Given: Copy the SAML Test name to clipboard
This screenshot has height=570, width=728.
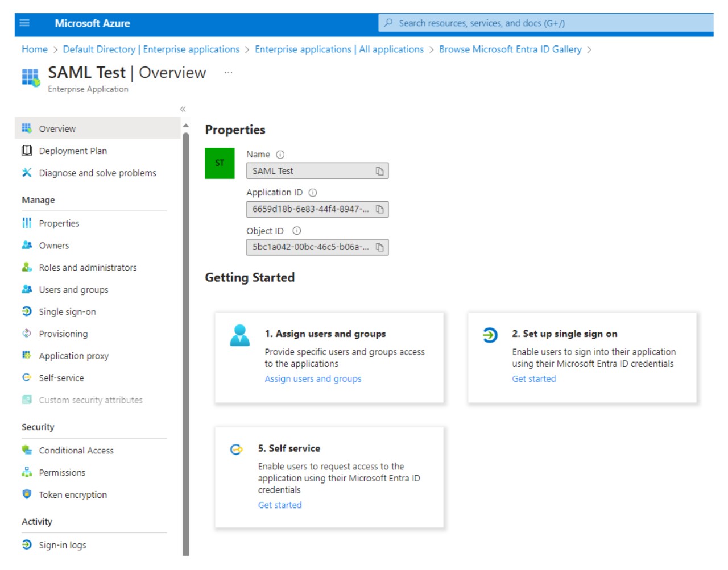Looking at the screenshot, I should coord(379,171).
